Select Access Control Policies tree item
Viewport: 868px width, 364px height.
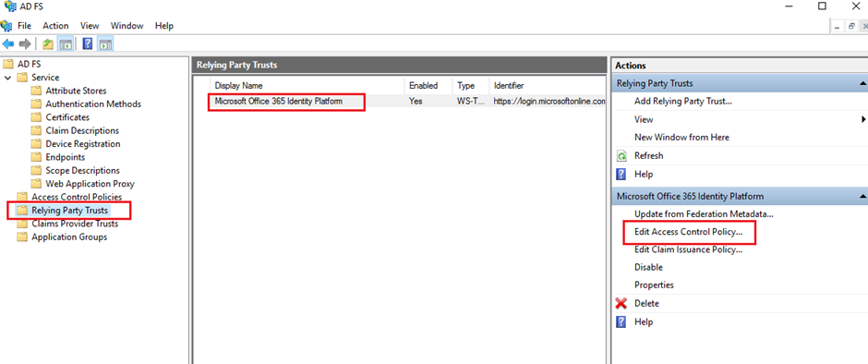[77, 197]
